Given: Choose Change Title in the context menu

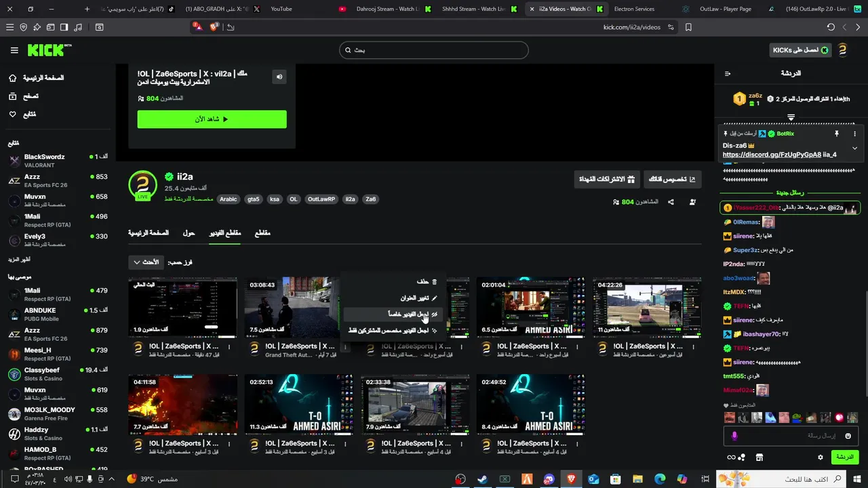Looking at the screenshot, I should pos(393,298).
